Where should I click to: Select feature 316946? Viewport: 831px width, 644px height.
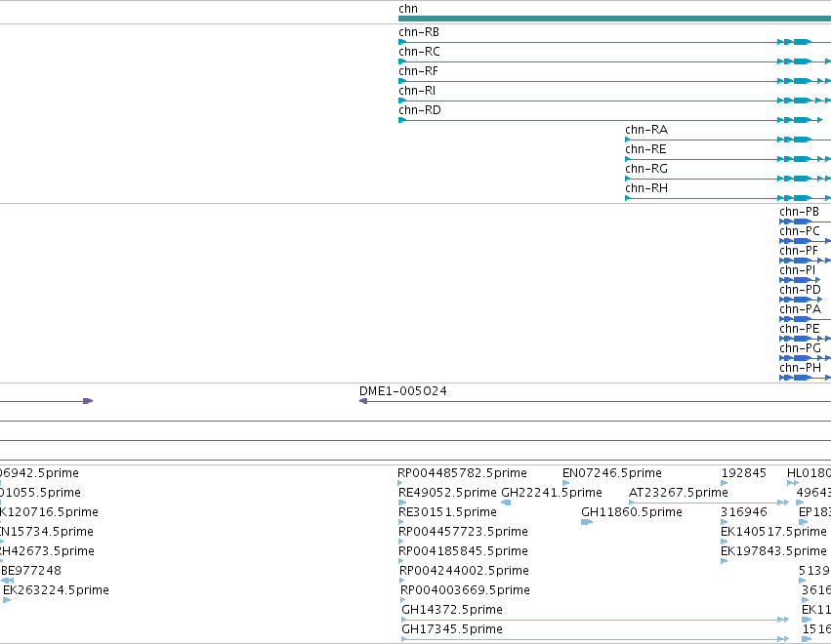point(743,512)
